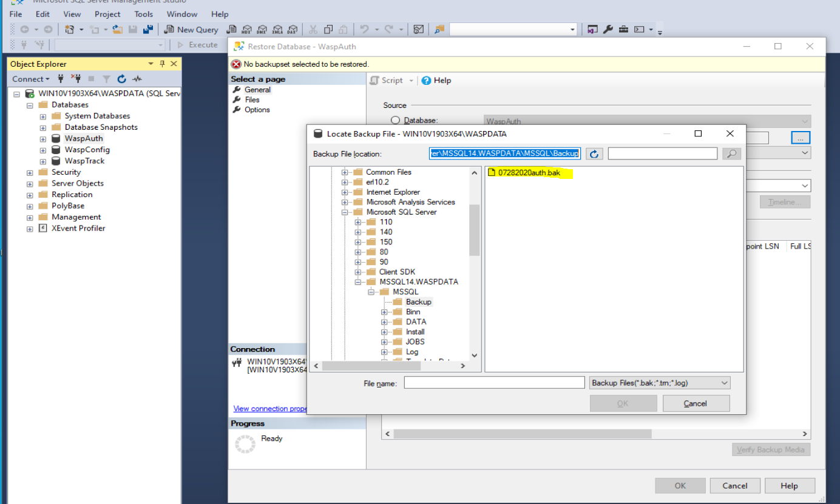Click Disconnect icon in Object Explorer
Screen dimensions: 840x504
[x=76, y=79]
